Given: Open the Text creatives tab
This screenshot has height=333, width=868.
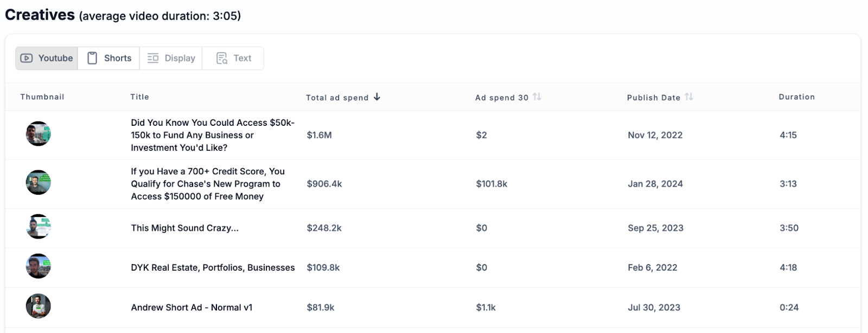Looking at the screenshot, I should pyautogui.click(x=233, y=58).
